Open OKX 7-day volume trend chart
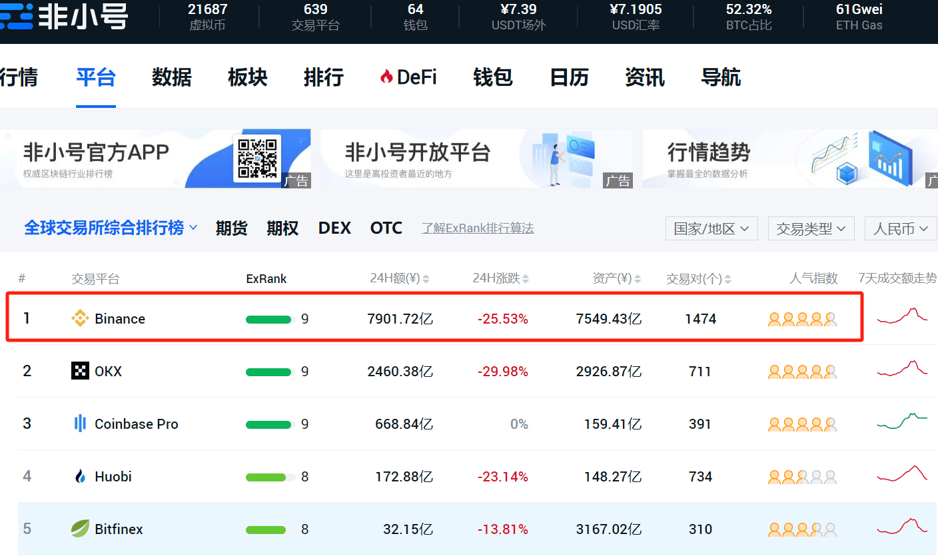This screenshot has width=938, height=560. click(902, 368)
